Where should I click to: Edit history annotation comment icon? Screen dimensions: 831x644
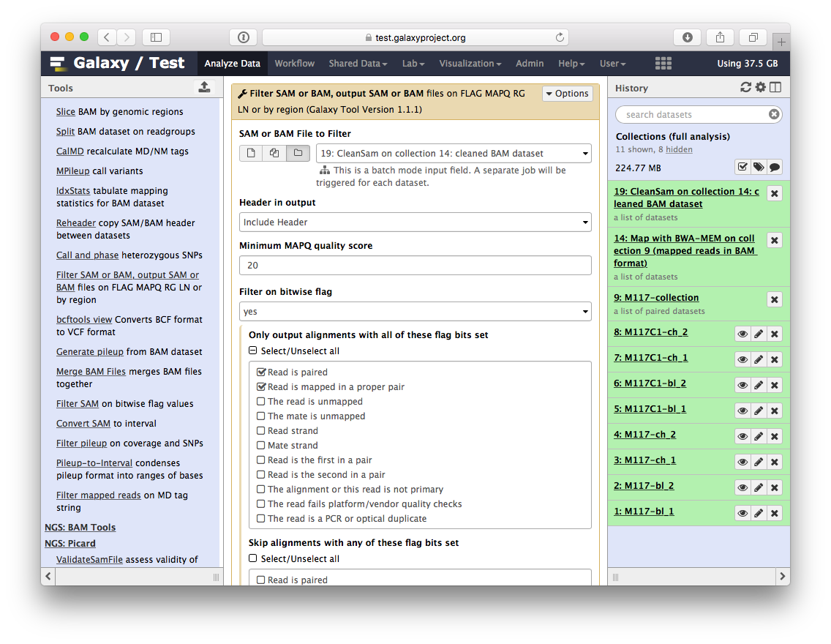pyautogui.click(x=774, y=168)
